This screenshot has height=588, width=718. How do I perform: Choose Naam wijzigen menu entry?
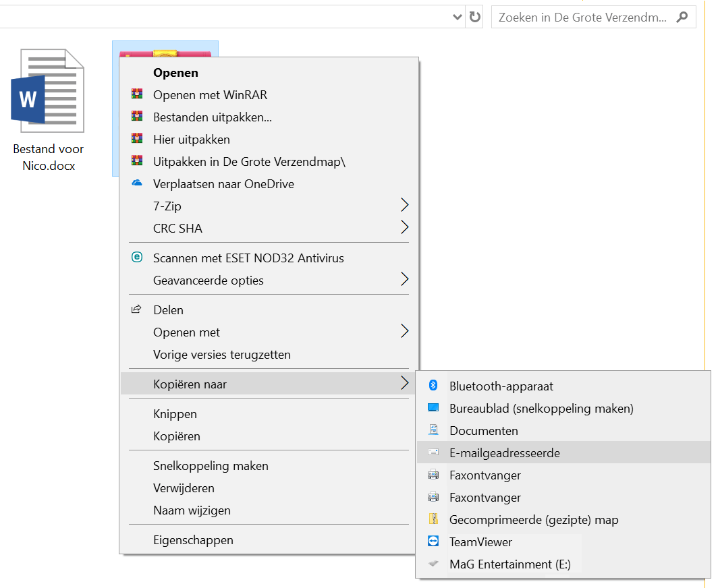192,510
